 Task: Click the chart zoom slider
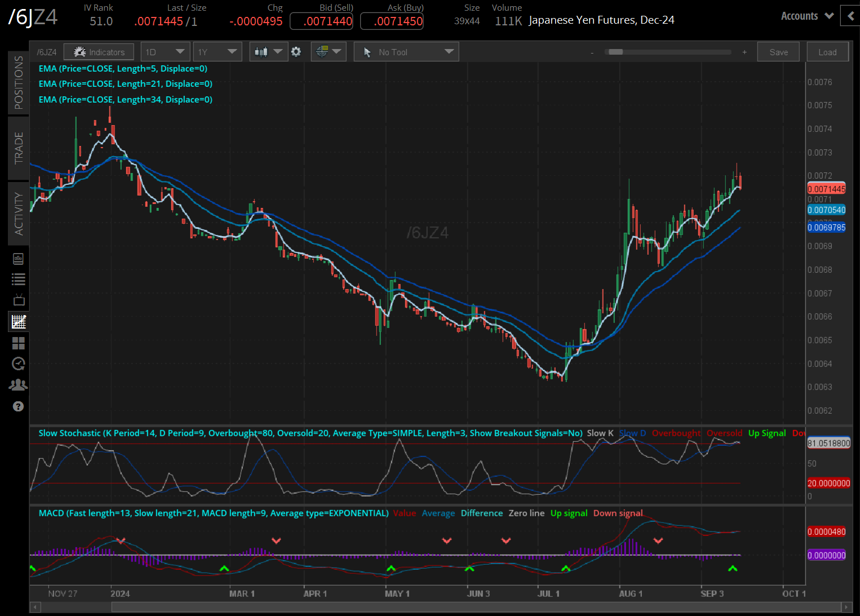(667, 52)
